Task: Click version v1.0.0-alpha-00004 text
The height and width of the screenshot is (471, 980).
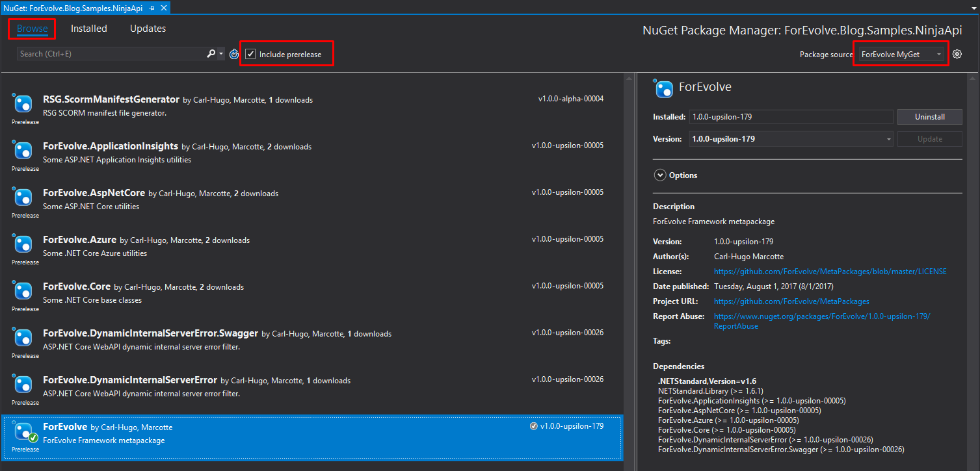Action: click(x=571, y=99)
